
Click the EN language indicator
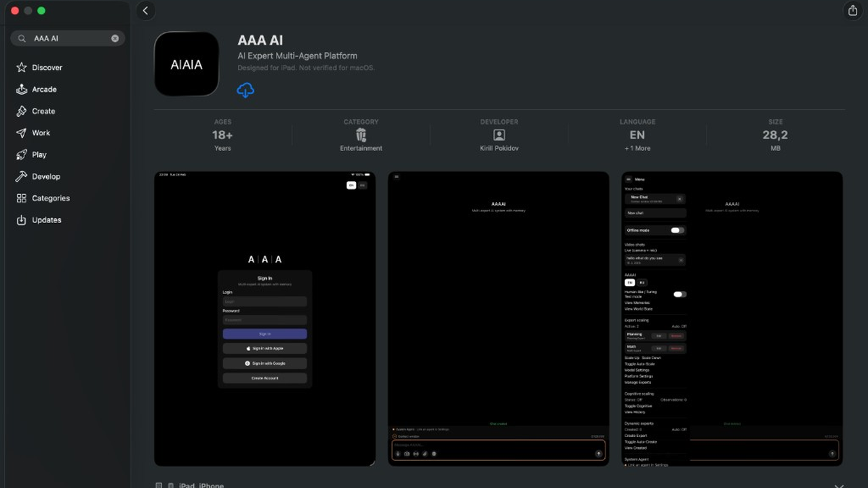pyautogui.click(x=637, y=135)
